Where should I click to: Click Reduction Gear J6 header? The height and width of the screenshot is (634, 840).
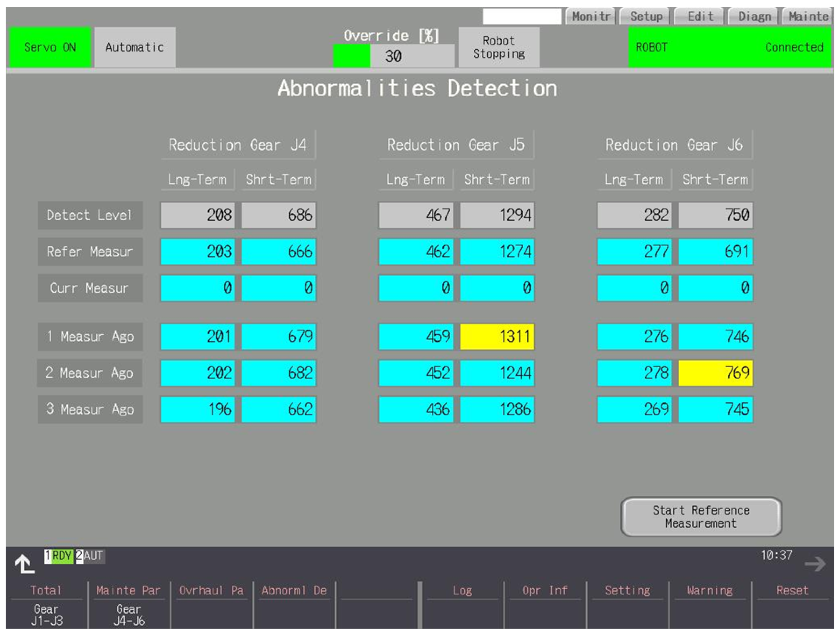[x=675, y=145]
